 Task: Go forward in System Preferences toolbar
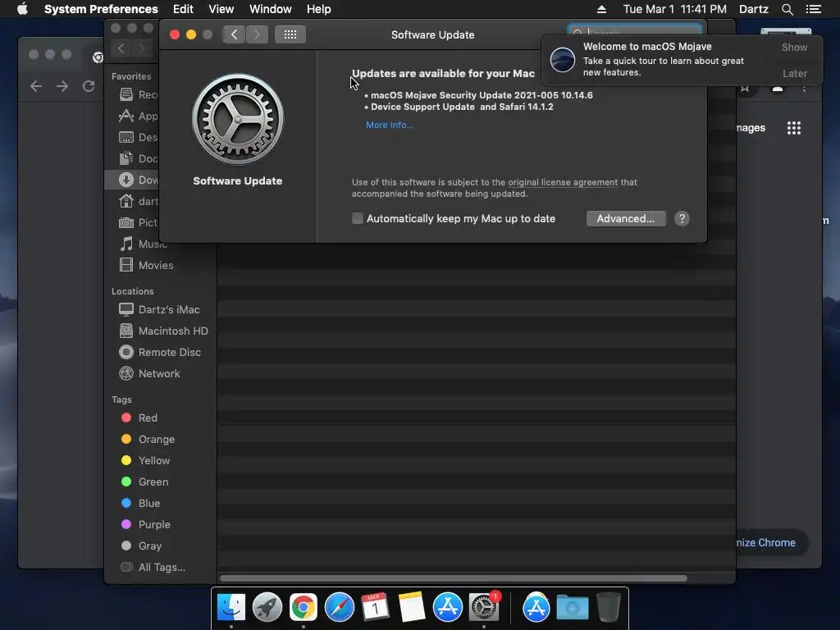click(x=257, y=34)
